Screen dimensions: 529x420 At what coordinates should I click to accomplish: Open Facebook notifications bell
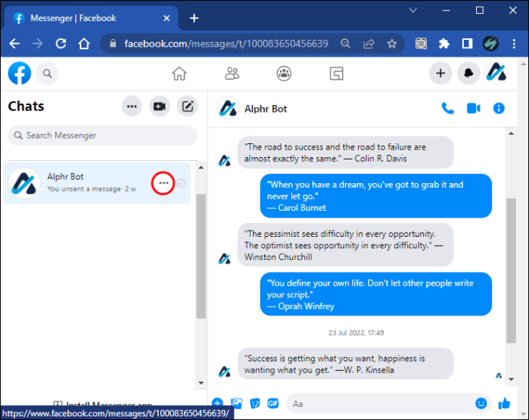click(468, 74)
